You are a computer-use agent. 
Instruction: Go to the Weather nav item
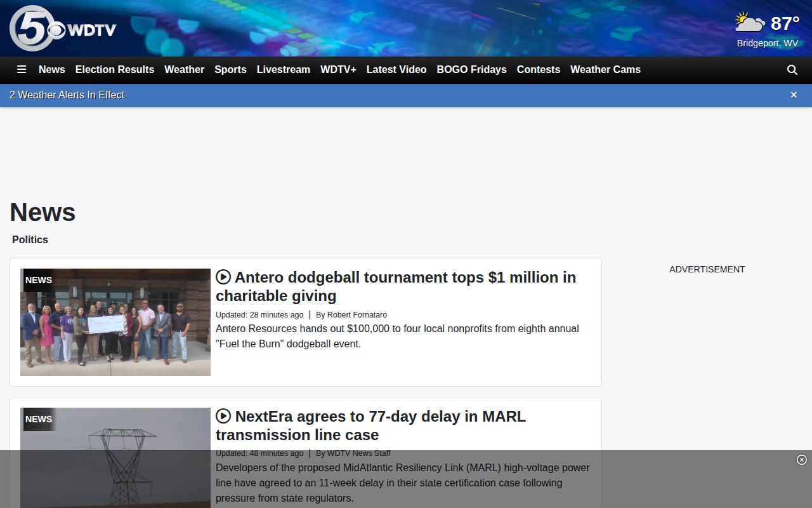[x=184, y=70]
